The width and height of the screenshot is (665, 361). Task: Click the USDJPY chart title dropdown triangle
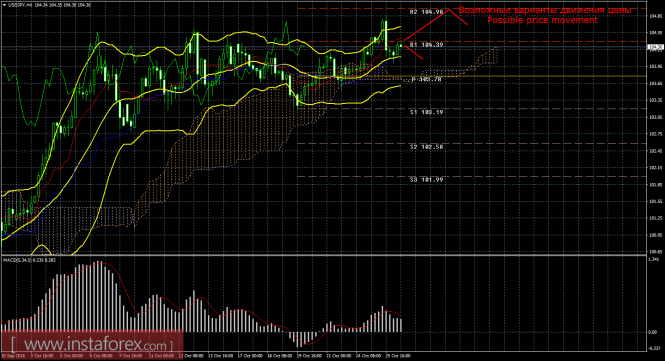tap(4, 5)
